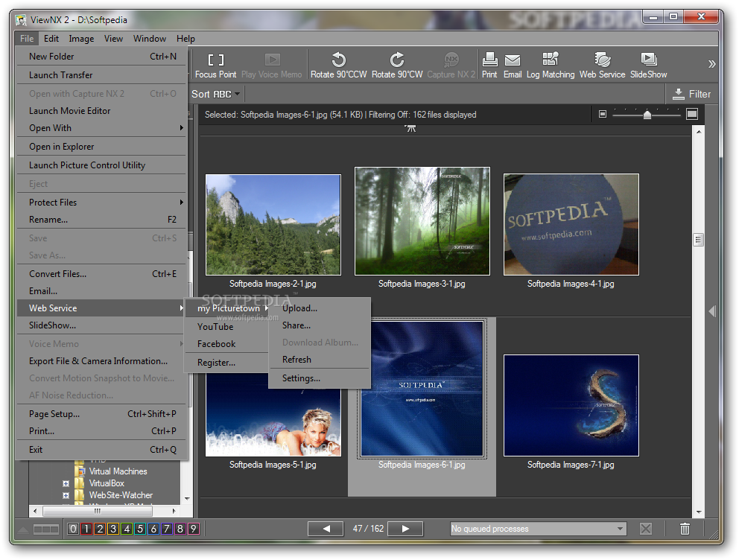Click large thumbnail size icon
Screen dimensions: 739x560
tap(692, 114)
